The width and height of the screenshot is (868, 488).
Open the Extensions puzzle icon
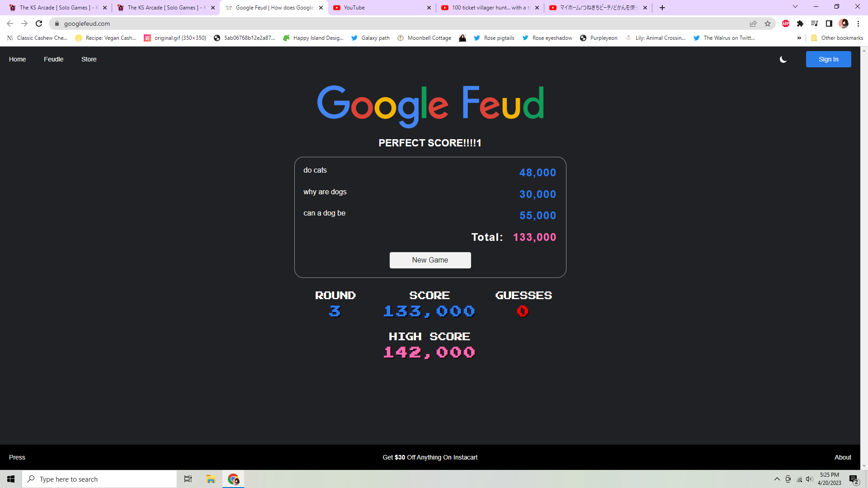point(800,23)
